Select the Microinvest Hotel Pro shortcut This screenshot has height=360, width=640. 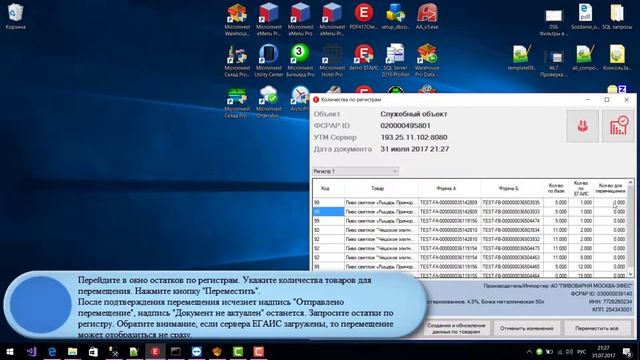pyautogui.click(x=332, y=61)
